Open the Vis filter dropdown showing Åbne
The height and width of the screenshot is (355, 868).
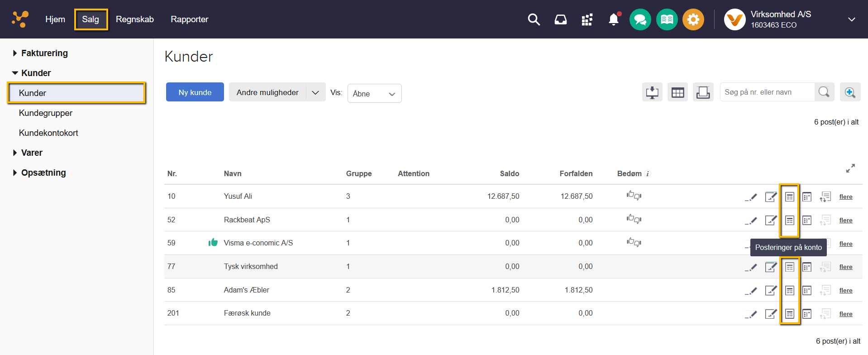point(374,94)
